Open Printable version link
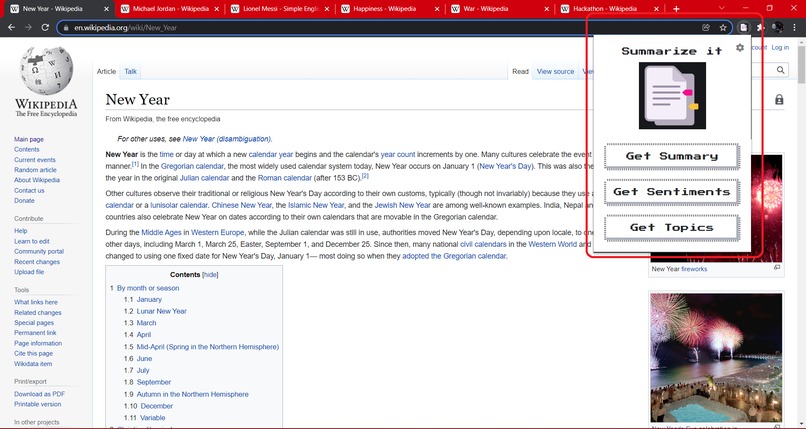The width and height of the screenshot is (806, 429). tap(38, 404)
